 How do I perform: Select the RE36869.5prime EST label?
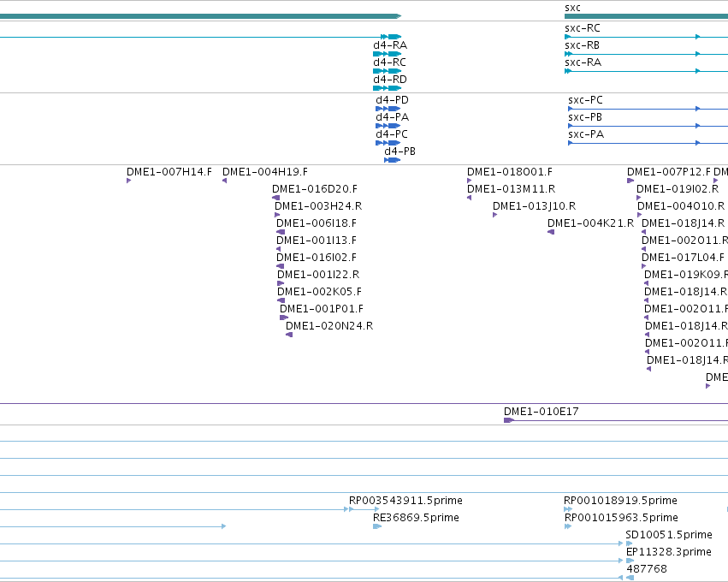coord(416,519)
